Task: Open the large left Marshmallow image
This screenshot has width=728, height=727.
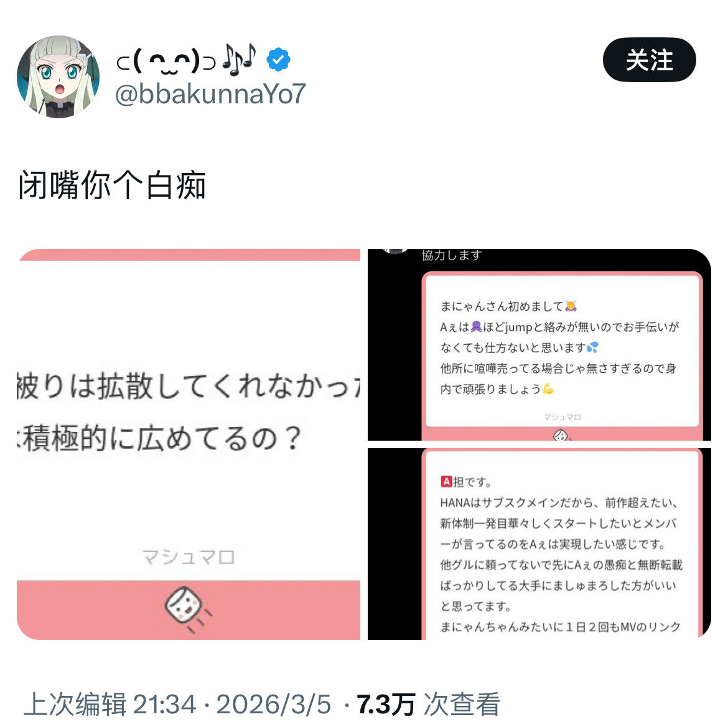Action: [189, 444]
